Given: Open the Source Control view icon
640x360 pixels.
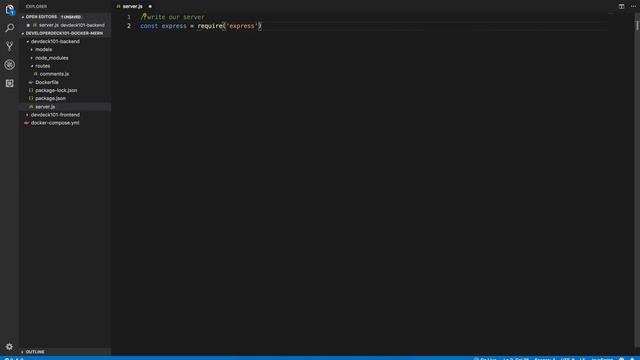Looking at the screenshot, I should pos(9,46).
